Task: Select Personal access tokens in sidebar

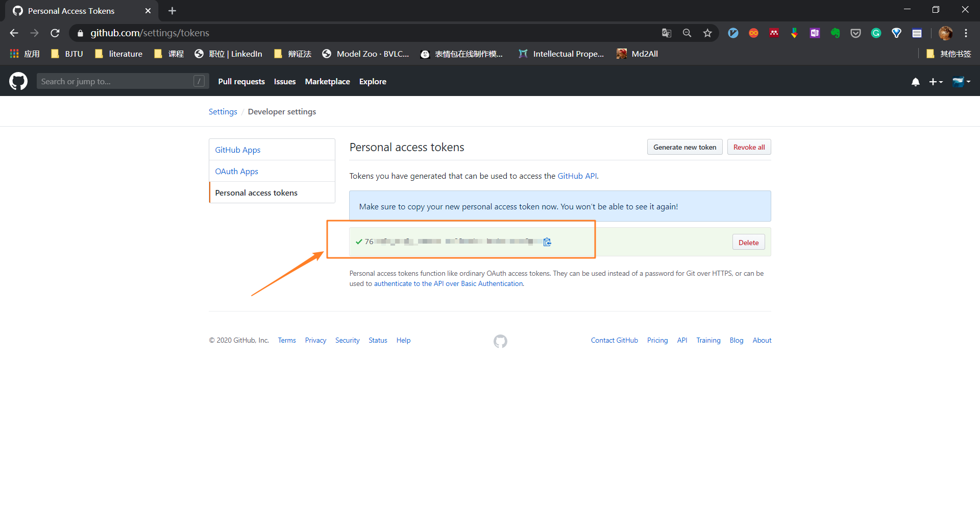Action: click(x=272, y=193)
